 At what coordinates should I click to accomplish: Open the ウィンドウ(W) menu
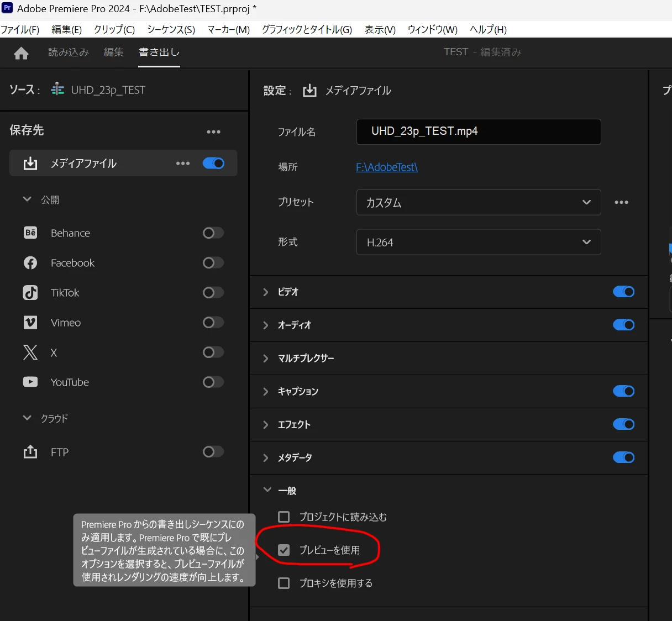pyautogui.click(x=433, y=29)
